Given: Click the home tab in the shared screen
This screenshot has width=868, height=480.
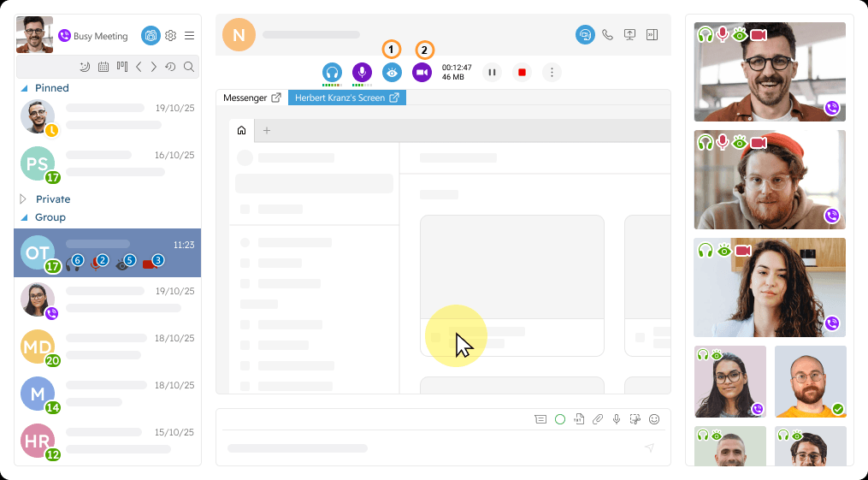Looking at the screenshot, I should click(x=241, y=131).
